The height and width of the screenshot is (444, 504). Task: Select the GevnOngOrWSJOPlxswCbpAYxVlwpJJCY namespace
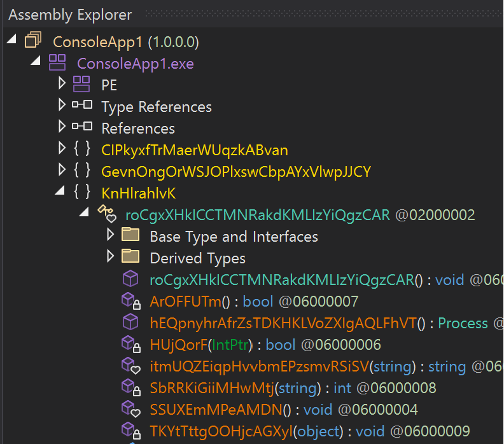click(x=235, y=171)
